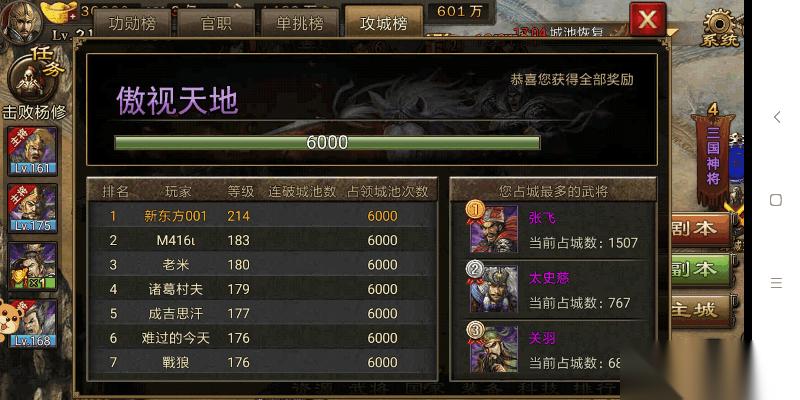Click the 6000 progress bar

pyautogui.click(x=327, y=142)
